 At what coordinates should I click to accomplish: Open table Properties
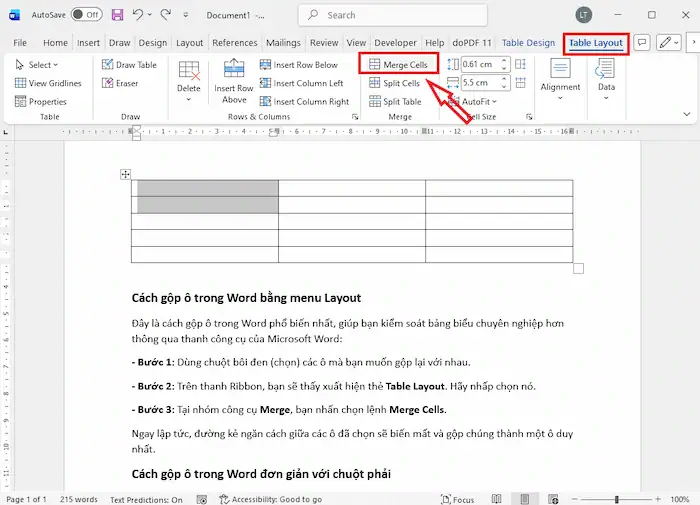click(41, 101)
